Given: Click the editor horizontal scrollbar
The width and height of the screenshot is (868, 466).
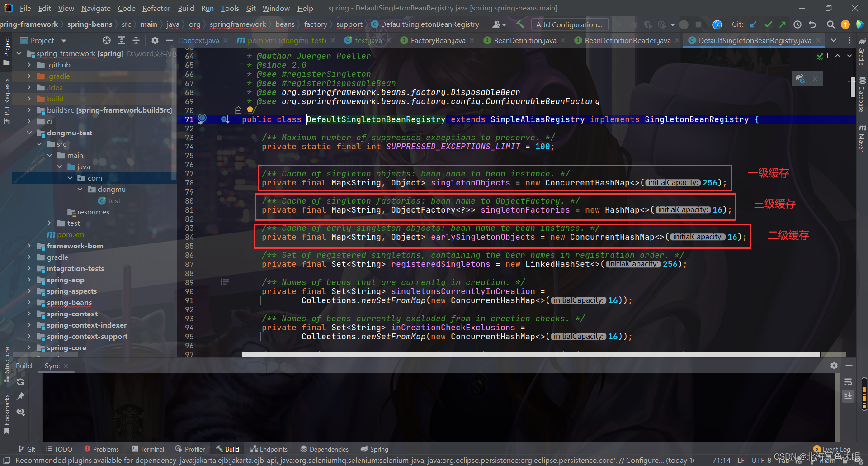Looking at the screenshot, I should tap(531, 354).
